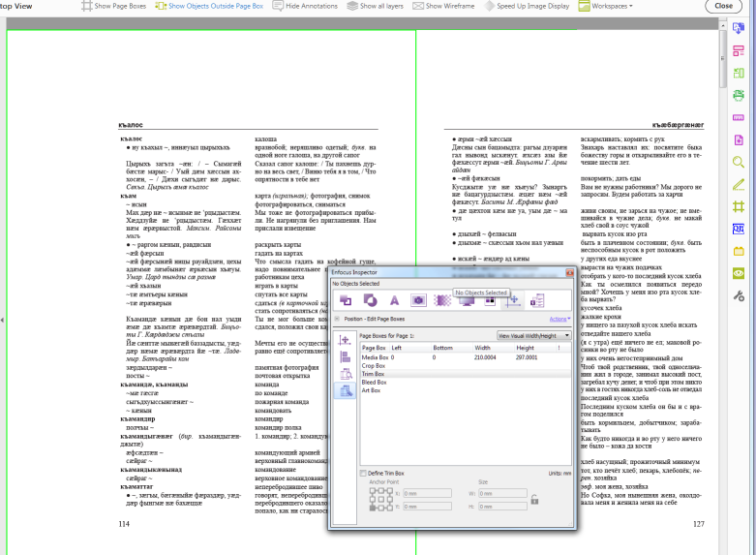Screen dimensions: 756x555
Task: Open the Output Intent monitor category
Action: coord(467,301)
